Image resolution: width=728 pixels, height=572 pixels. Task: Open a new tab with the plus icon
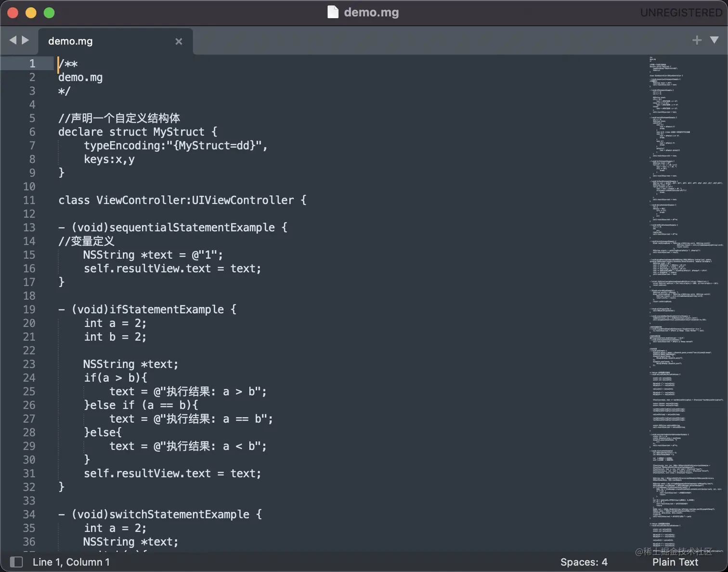tap(697, 40)
